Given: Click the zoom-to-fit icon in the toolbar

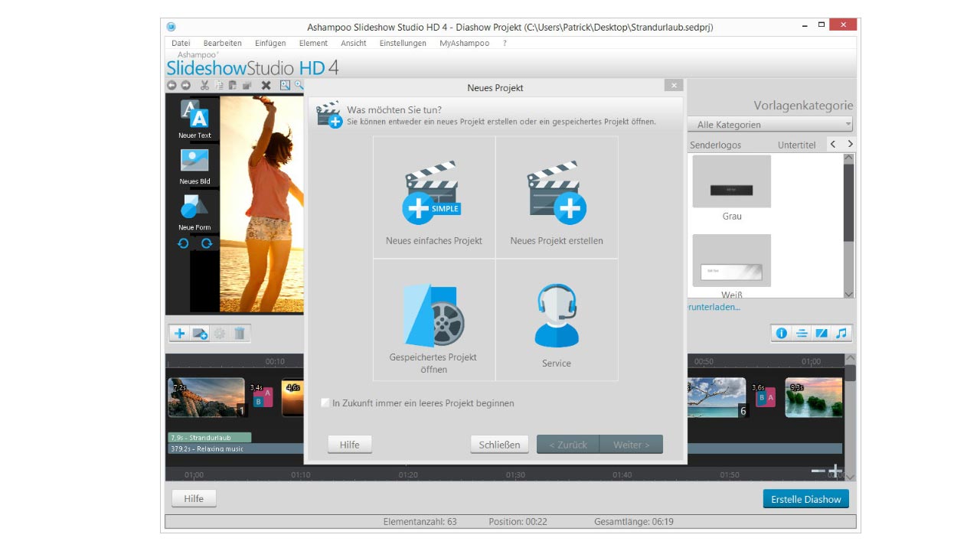Looking at the screenshot, I should 285,86.
